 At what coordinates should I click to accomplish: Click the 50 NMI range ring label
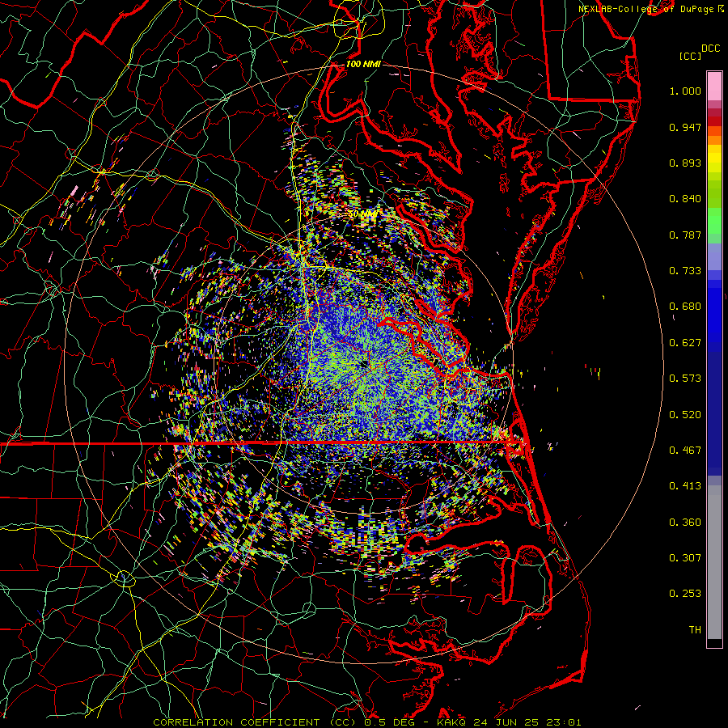(363, 214)
